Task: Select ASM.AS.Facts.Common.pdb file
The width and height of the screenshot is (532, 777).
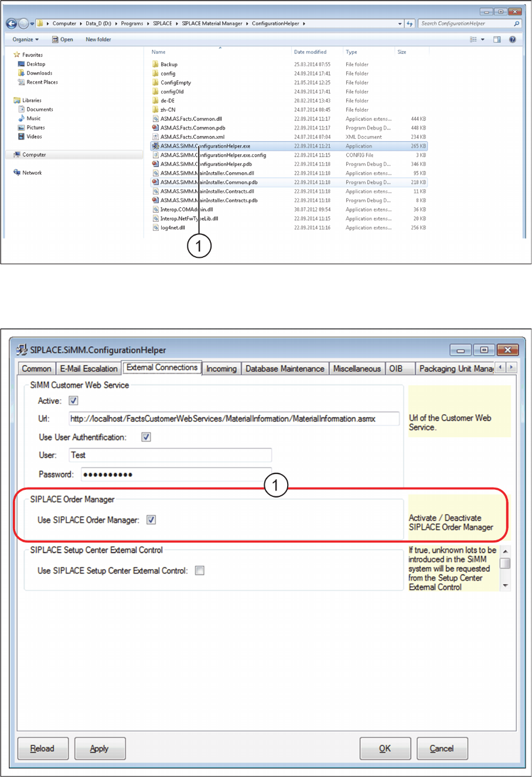Action: 189,128
